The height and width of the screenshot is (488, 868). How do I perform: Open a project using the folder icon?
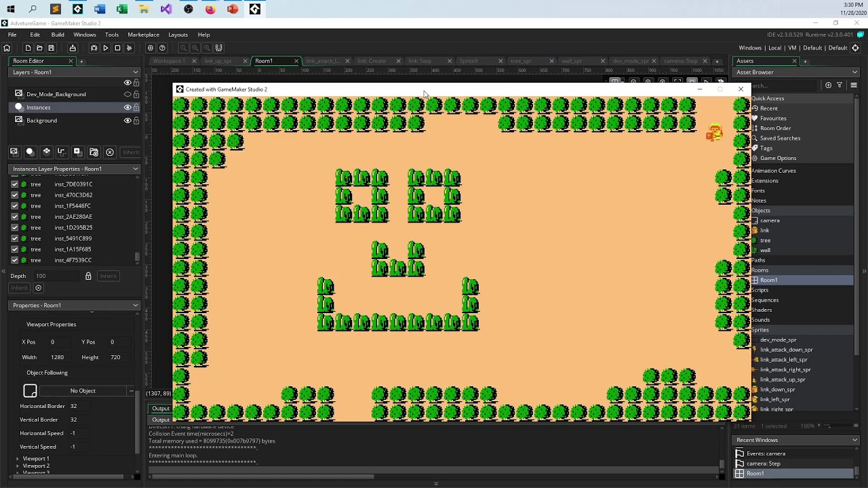click(x=39, y=48)
